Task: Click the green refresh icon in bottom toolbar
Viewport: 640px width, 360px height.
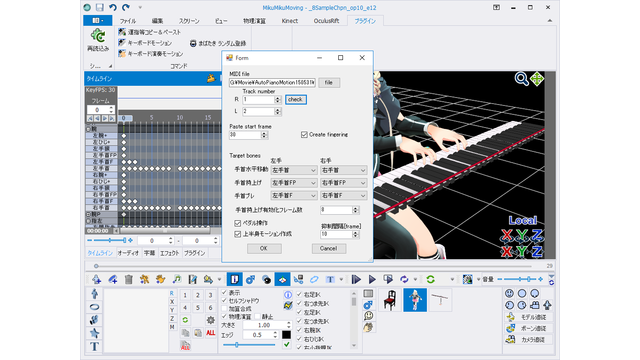Action: 430,279
